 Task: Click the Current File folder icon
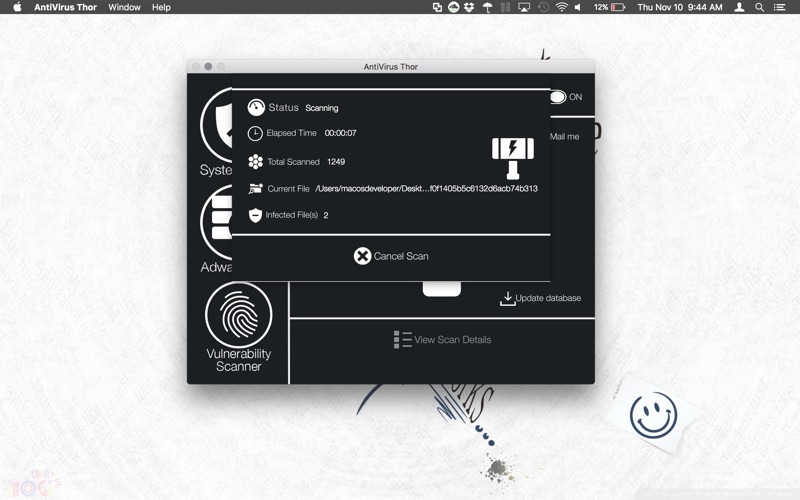point(255,189)
